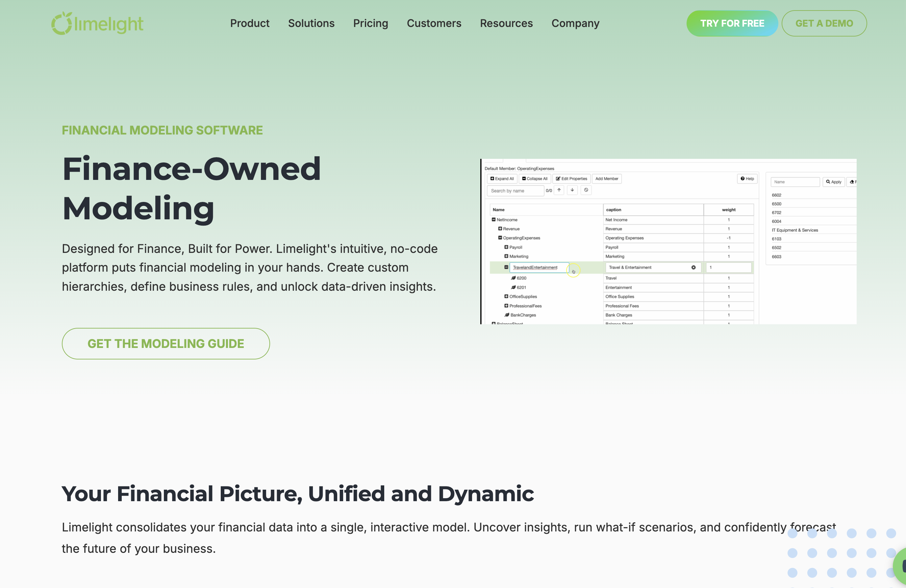Screen dimensions: 906x588
Task: Expand the Marketing tree node
Action: [506, 256]
